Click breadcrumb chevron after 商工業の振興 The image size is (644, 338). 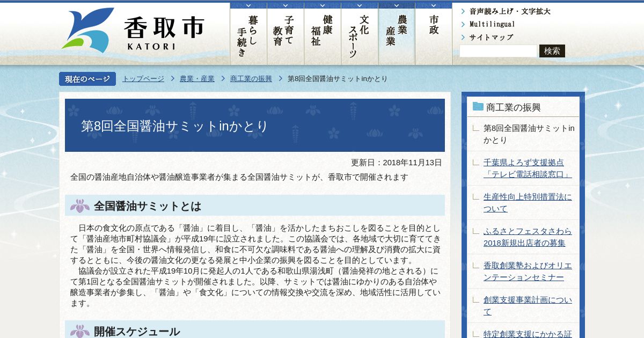point(280,79)
